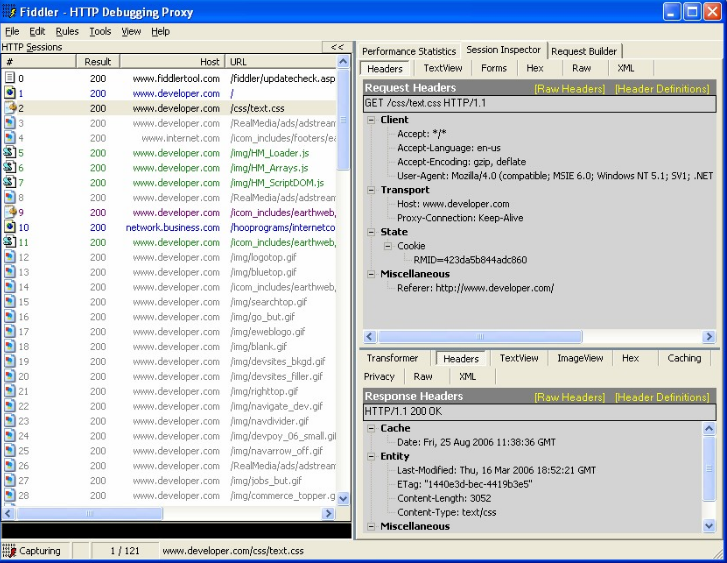Collapse the Transport header group
This screenshot has width=727, height=563.
[372, 190]
